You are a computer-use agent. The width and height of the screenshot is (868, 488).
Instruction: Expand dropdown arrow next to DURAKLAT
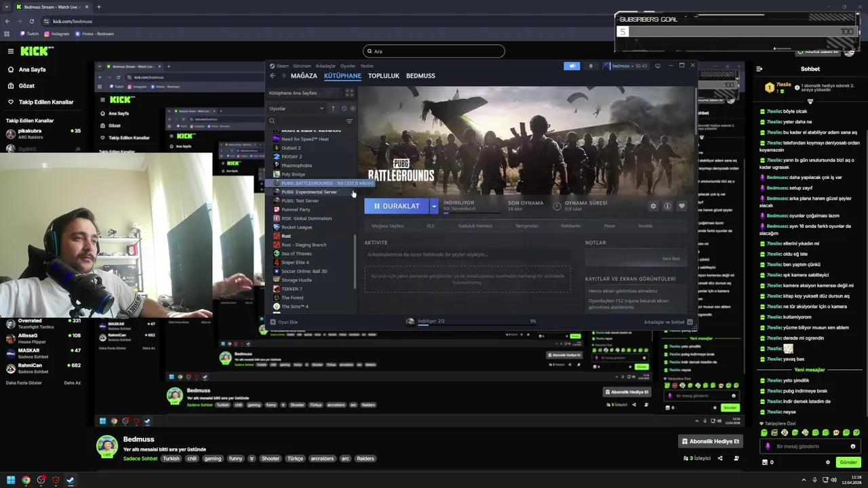coord(434,206)
